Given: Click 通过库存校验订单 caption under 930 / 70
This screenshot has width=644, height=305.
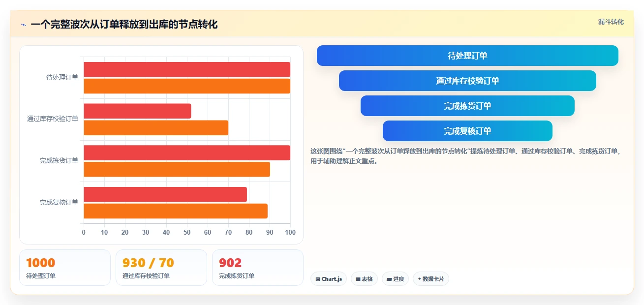Looking at the screenshot, I should [x=146, y=276].
